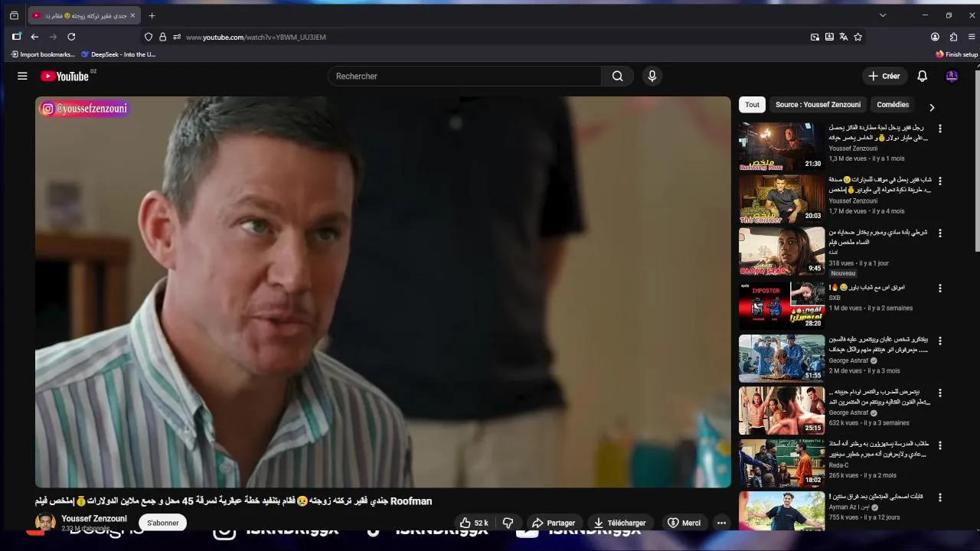This screenshot has height=551, width=980.
Task: Open the Firefox application menu
Action: pos(972,37)
